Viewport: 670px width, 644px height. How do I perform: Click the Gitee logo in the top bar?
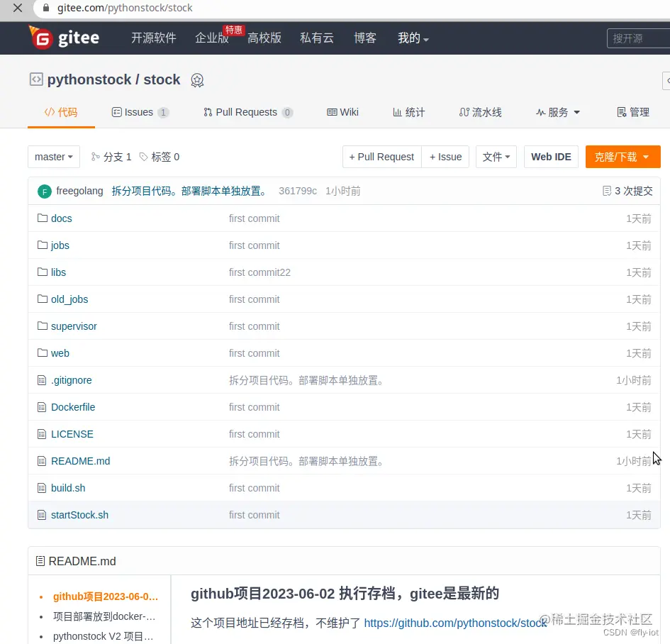pos(64,38)
